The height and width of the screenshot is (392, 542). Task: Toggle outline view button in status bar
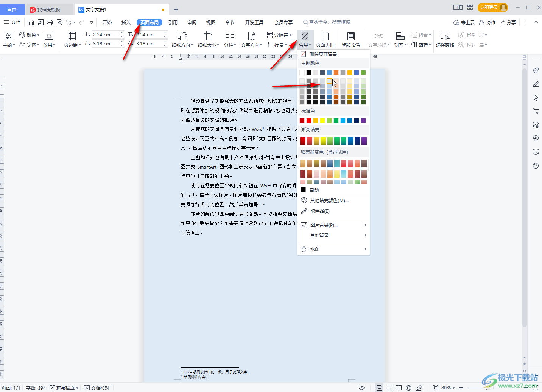[x=389, y=388]
